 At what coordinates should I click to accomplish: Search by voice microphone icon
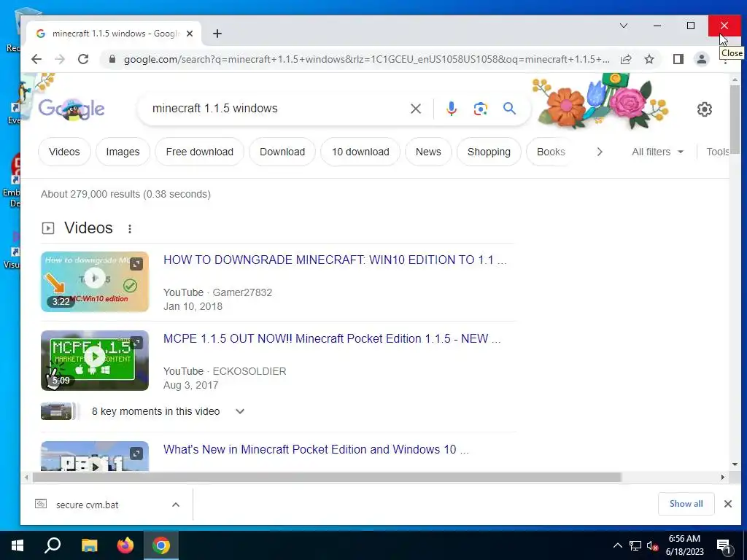point(451,109)
